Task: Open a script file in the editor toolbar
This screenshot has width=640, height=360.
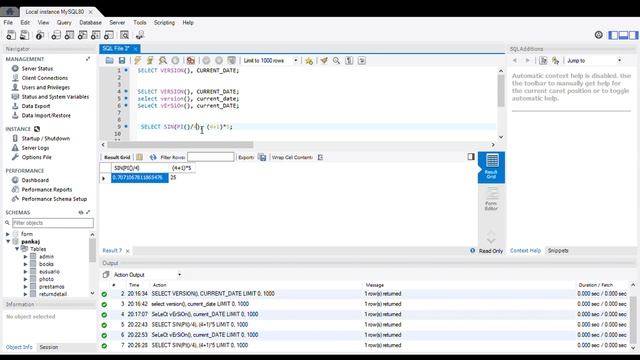Action: pyautogui.click(x=109, y=60)
